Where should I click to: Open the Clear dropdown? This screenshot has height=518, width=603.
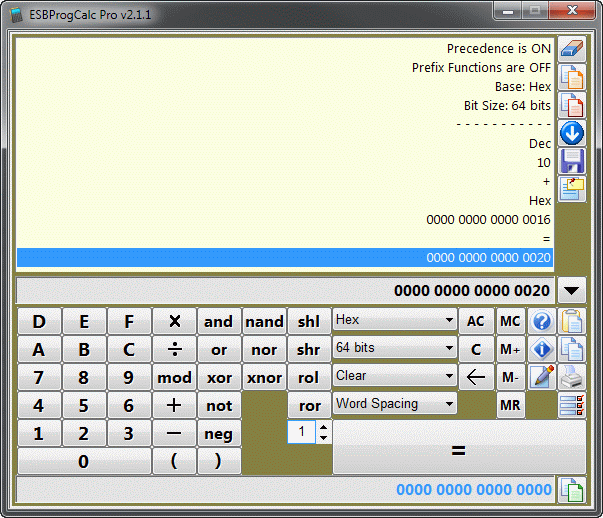(x=395, y=376)
